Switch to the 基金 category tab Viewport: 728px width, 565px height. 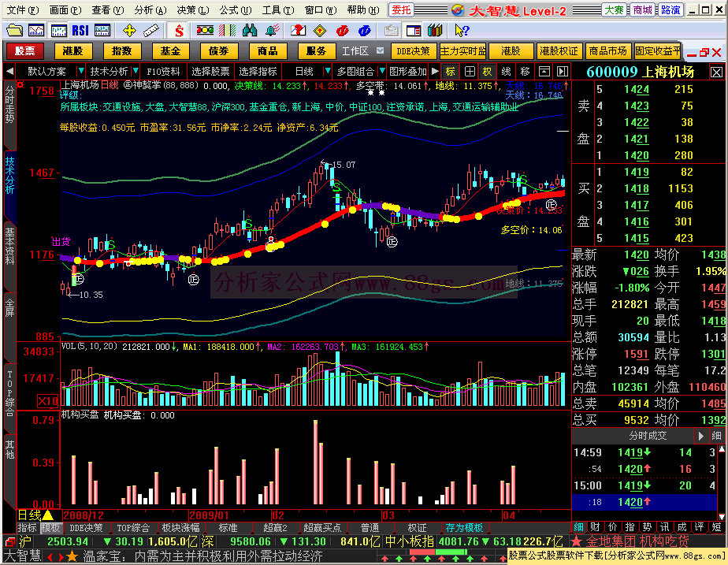[x=170, y=51]
